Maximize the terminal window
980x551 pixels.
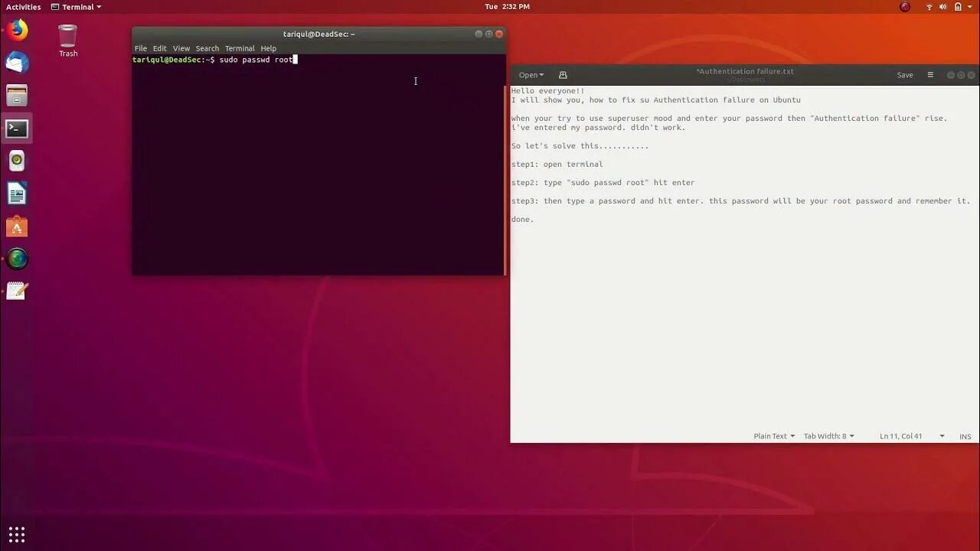coord(488,34)
